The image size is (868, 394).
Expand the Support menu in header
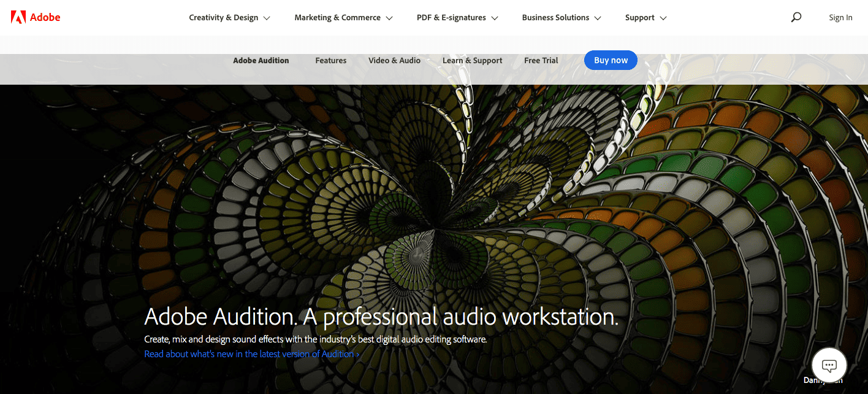(x=645, y=18)
